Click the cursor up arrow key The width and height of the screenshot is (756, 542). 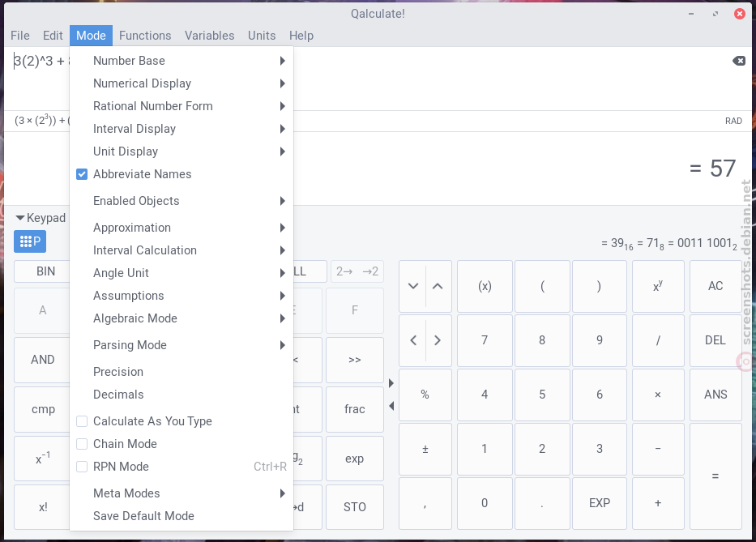(x=438, y=286)
